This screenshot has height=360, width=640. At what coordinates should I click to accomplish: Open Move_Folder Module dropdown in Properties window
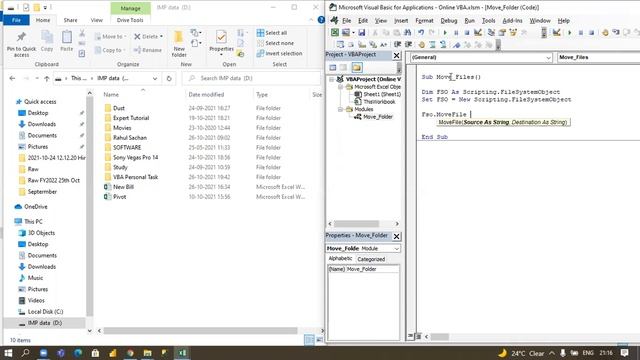click(396, 249)
